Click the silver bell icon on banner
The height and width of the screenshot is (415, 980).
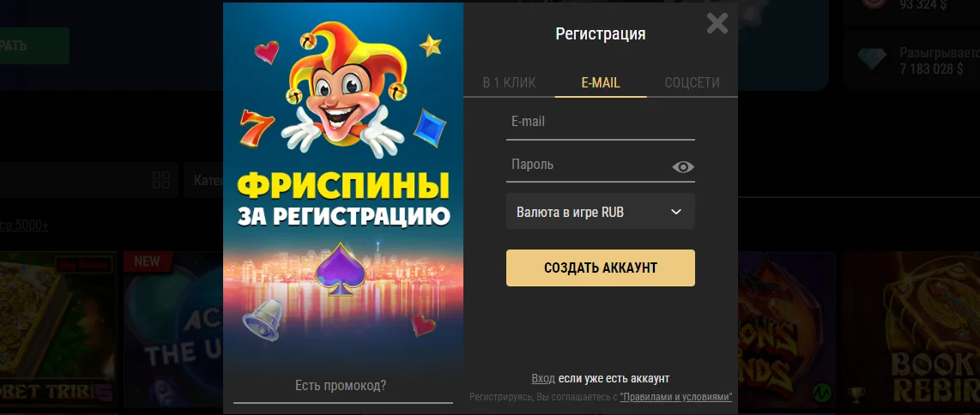263,320
